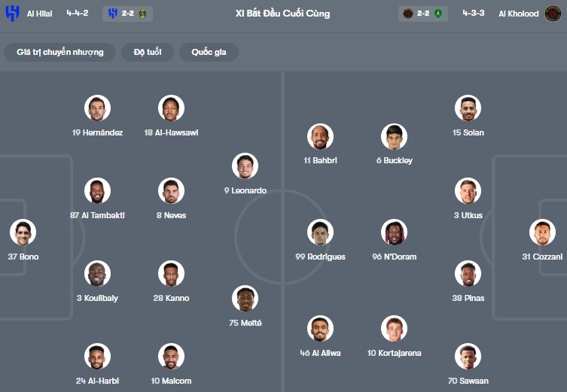567x392 pixels.
Task: Open Al Kholood's 2-2 match result badge
Action: 424,14
